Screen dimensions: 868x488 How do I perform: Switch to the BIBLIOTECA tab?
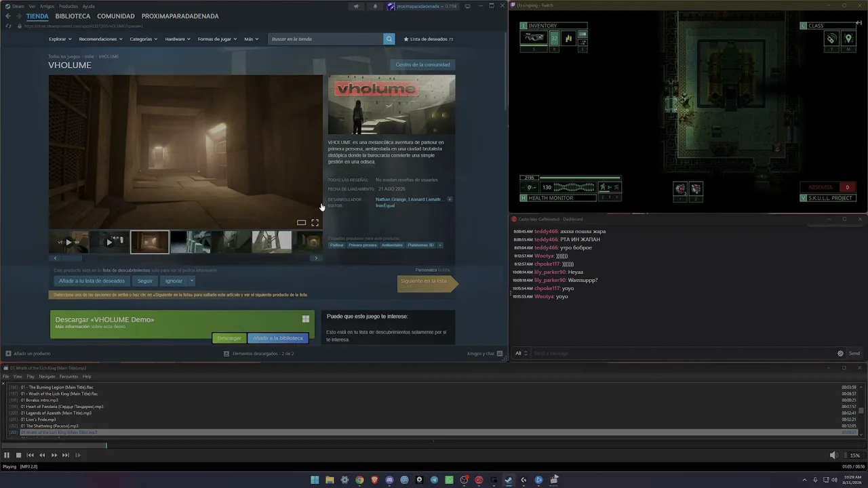[x=73, y=16]
